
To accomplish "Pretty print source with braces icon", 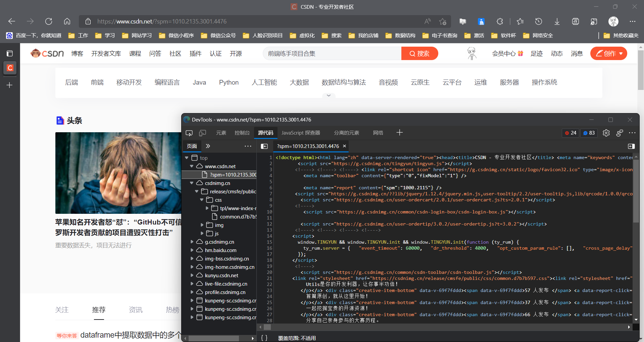I will click(x=264, y=338).
